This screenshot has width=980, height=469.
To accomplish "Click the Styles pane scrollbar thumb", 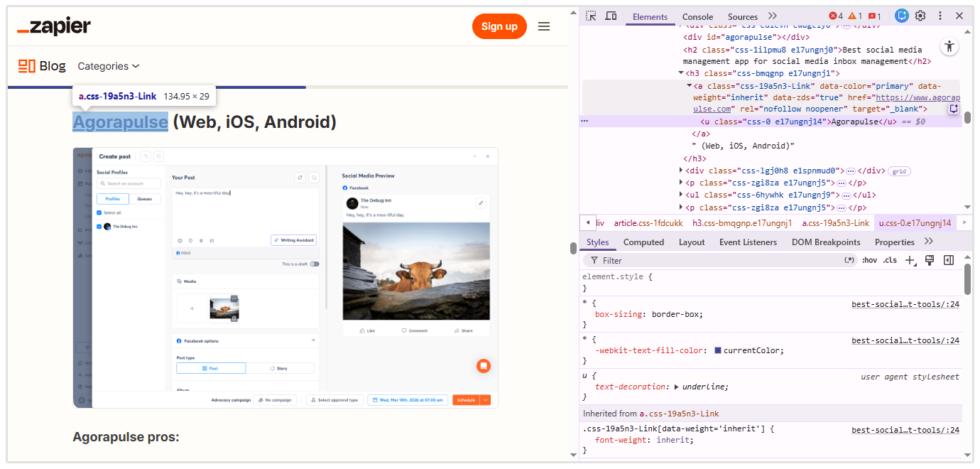I will 967,279.
